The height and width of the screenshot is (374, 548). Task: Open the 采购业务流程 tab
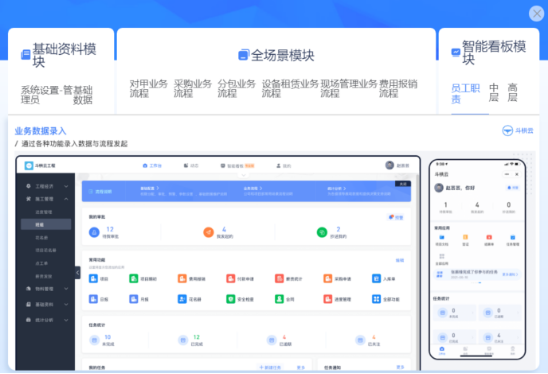[193, 88]
